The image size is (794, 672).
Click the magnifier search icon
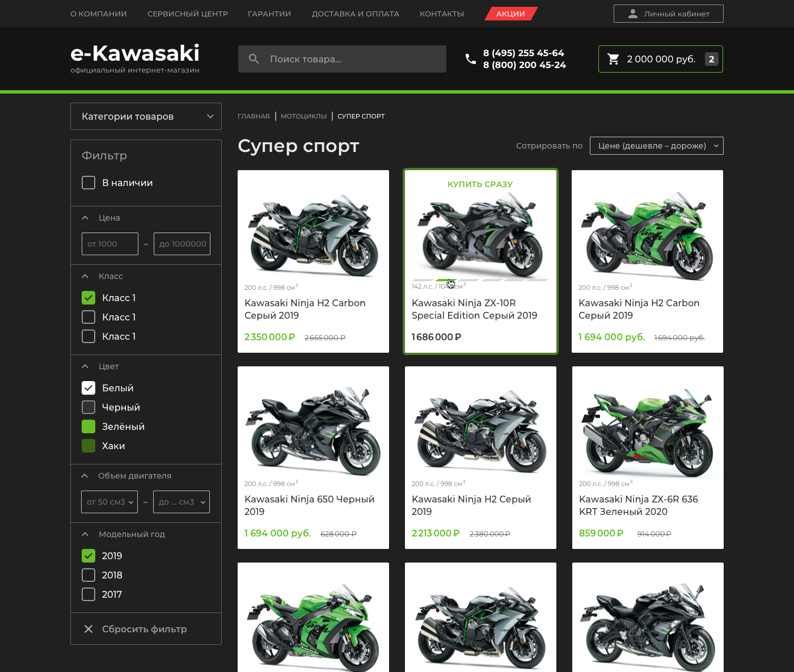point(254,59)
